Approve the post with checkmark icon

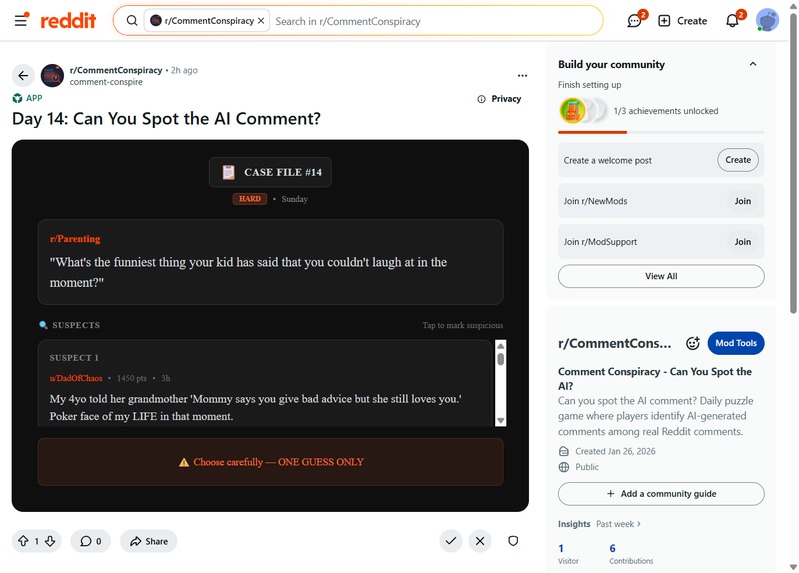(x=451, y=541)
